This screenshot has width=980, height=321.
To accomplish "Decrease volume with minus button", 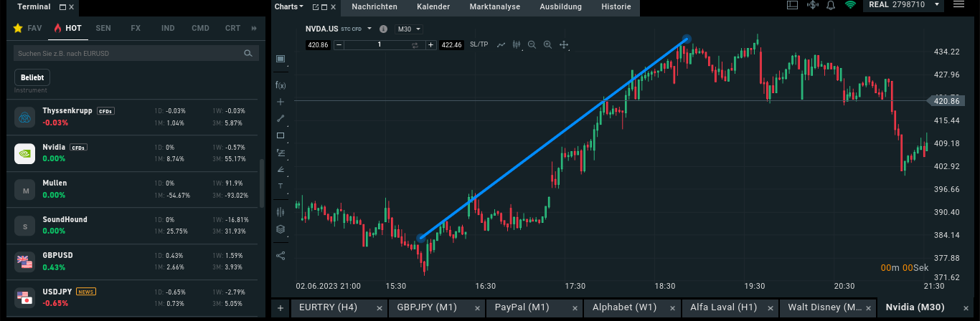I will click(x=338, y=44).
